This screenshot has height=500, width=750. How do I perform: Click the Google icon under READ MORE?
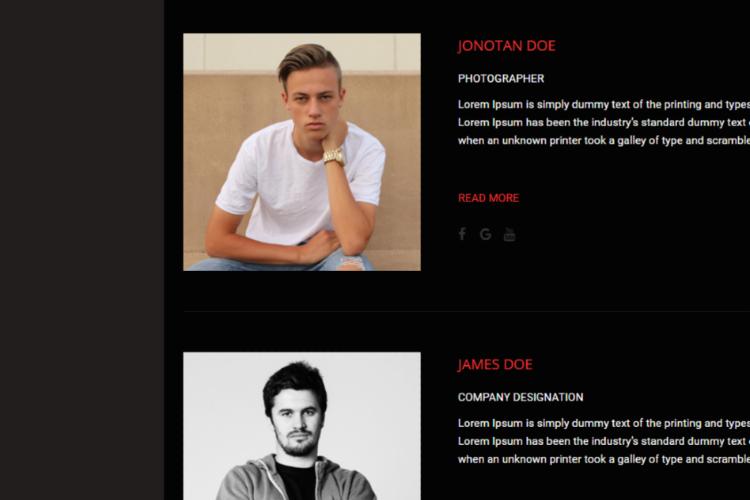[x=485, y=234]
